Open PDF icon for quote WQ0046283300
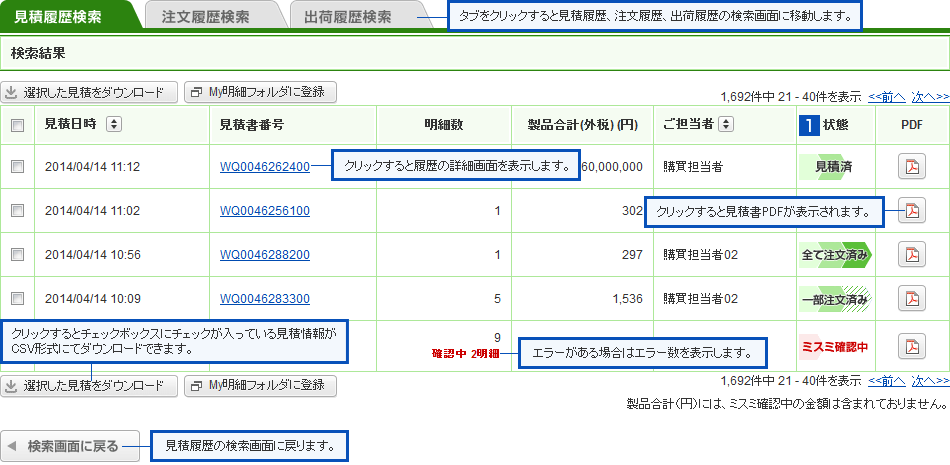The height and width of the screenshot is (465, 950). [x=911, y=299]
